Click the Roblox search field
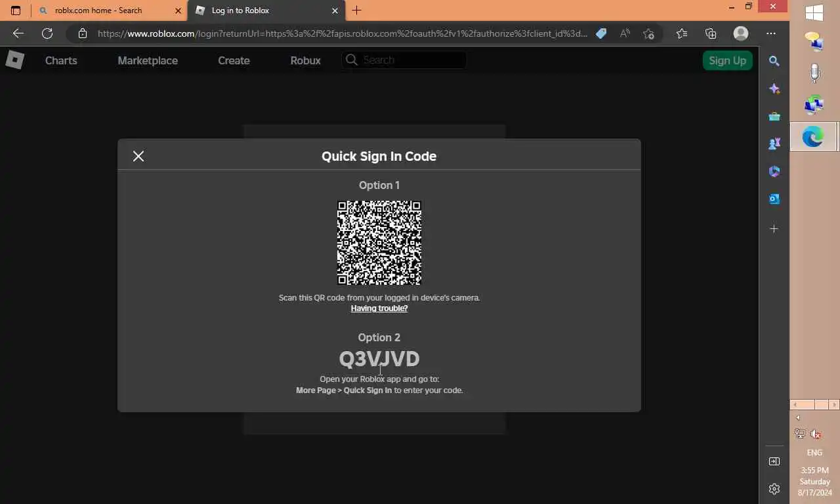 tap(404, 60)
